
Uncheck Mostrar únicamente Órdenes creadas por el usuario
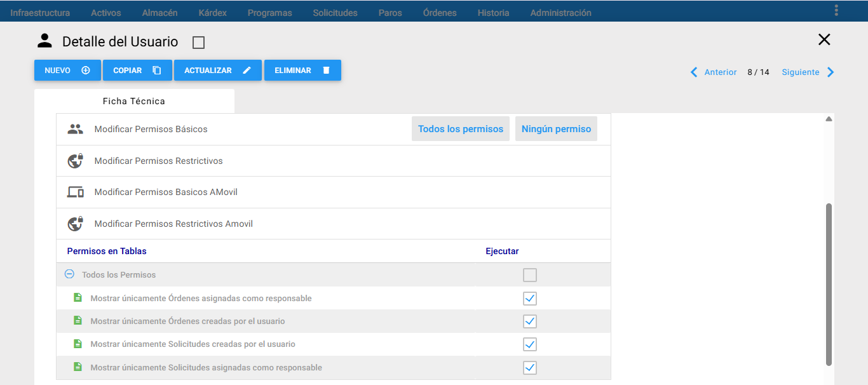tap(530, 321)
